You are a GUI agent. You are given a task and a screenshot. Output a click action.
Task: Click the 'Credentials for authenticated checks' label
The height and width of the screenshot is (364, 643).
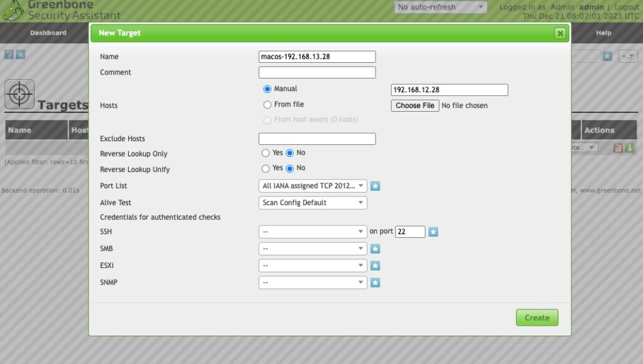click(x=160, y=217)
